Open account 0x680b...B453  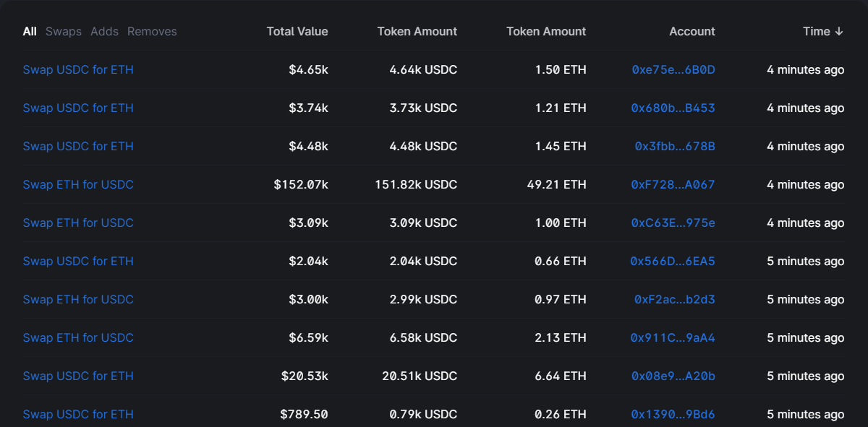pyautogui.click(x=673, y=108)
